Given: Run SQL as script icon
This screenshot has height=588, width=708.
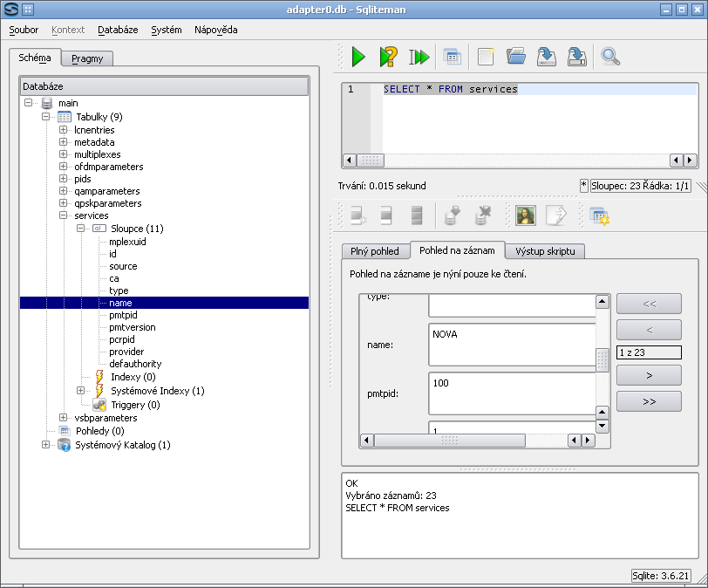Looking at the screenshot, I should [x=419, y=58].
